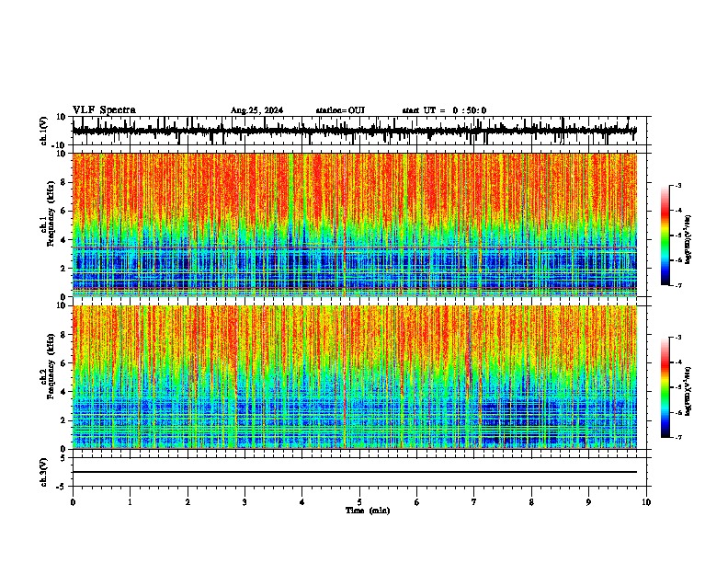Click the 'VLF Spectra' title text
The width and height of the screenshot is (728, 563).
pyautogui.click(x=105, y=109)
